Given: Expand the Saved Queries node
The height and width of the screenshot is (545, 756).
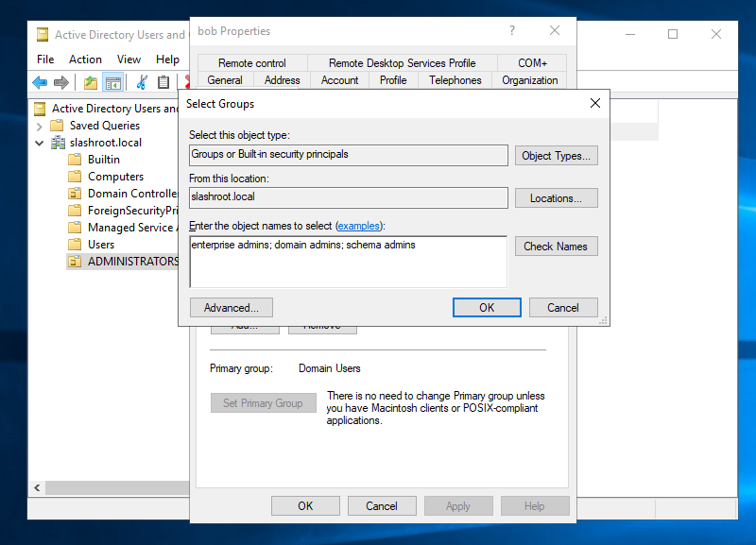Looking at the screenshot, I should 39,126.
